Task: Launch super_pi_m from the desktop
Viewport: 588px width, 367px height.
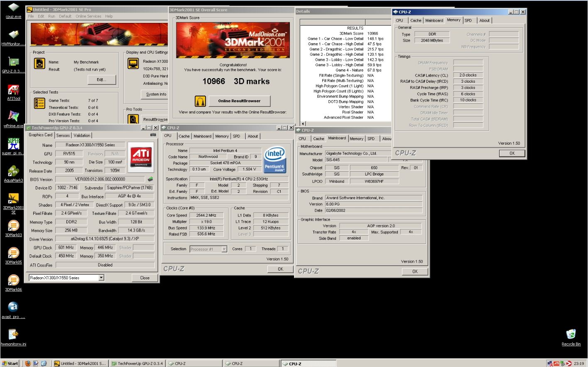Action: point(13,146)
